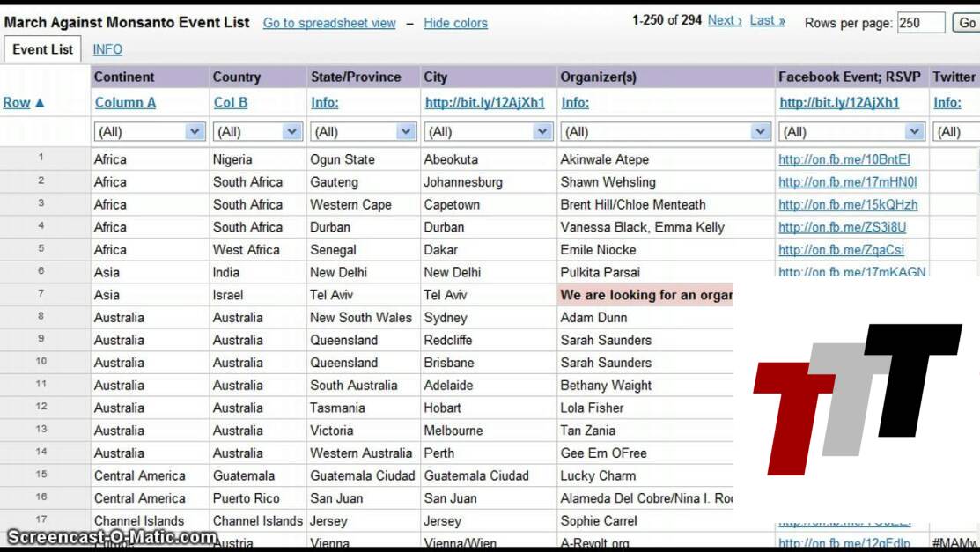Click the highlighted organizer-needed cell for Tel Aviv
Viewport: 980px width, 552px height.
(x=646, y=295)
